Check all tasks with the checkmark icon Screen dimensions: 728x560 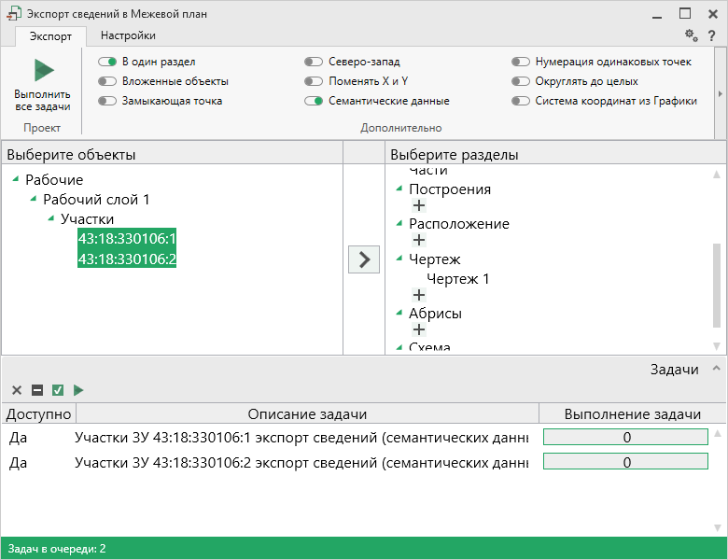click(58, 390)
